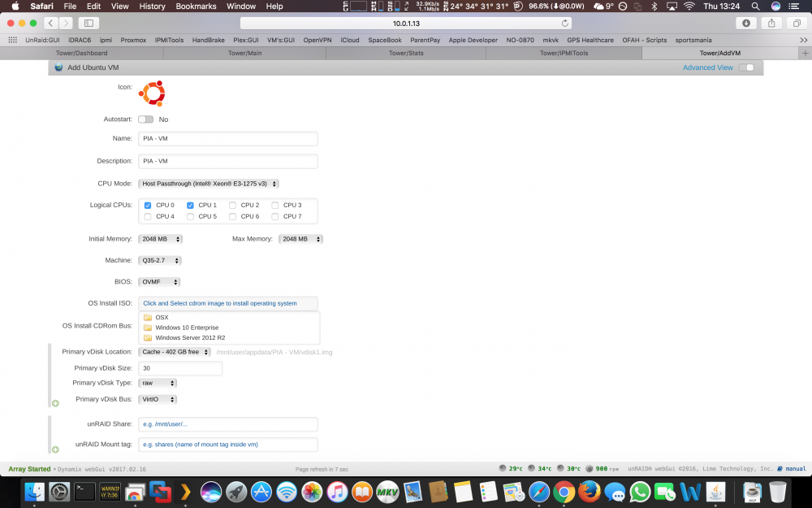
Task: Open the Bookmarks menu
Action: point(196,7)
